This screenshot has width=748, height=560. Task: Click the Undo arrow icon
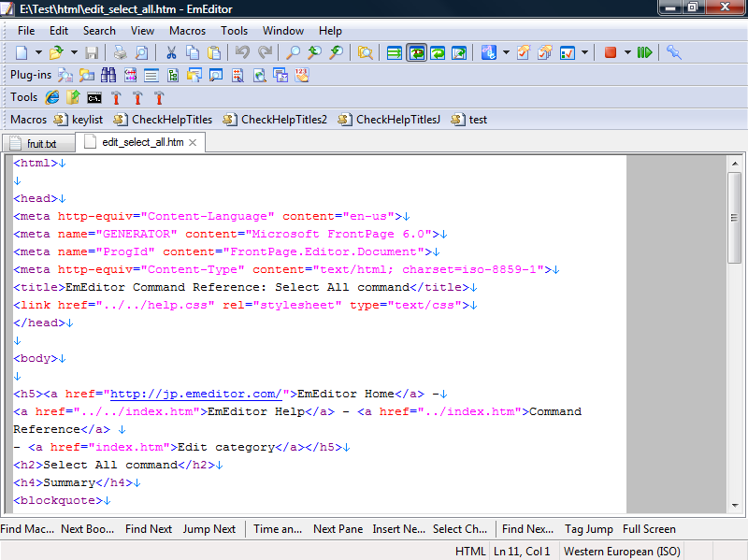pos(243,52)
